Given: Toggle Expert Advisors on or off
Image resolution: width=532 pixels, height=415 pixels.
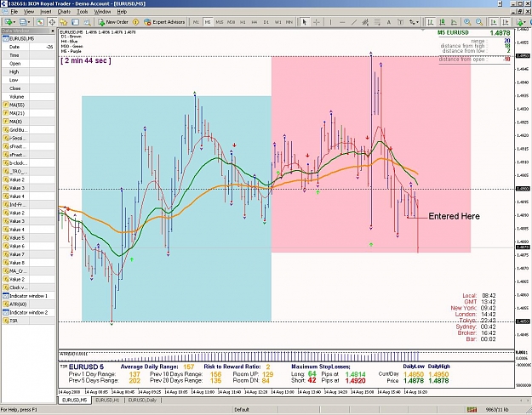Looking at the screenshot, I should pos(164,22).
